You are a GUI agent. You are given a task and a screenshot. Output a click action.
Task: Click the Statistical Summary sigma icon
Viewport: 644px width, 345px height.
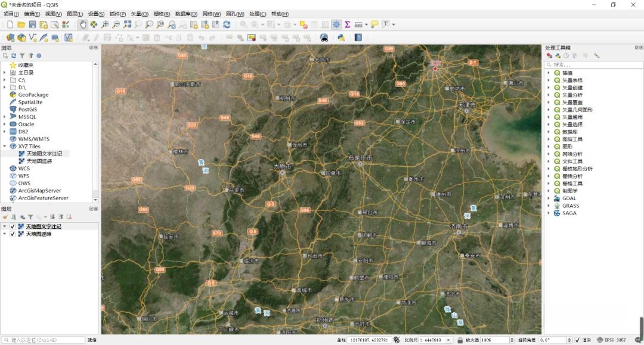pyautogui.click(x=347, y=24)
